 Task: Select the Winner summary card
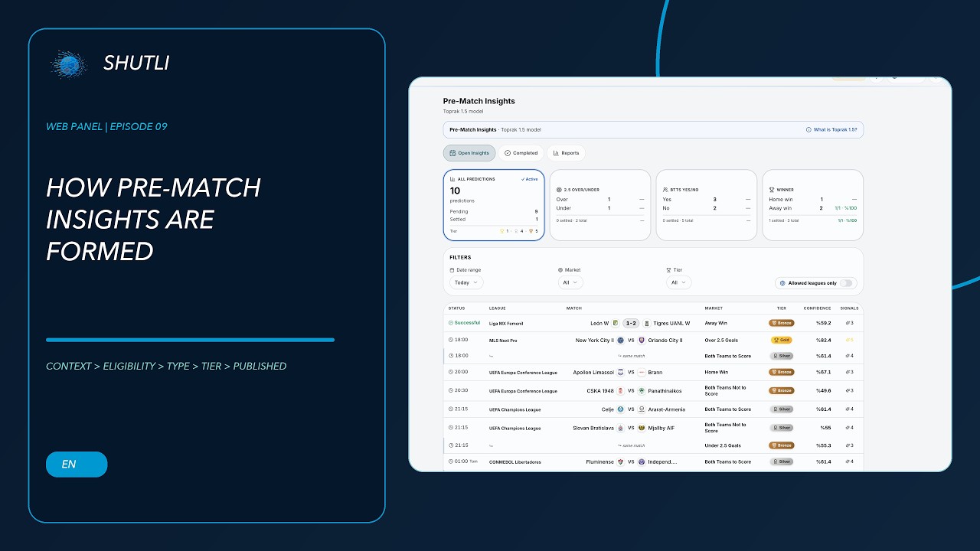coord(813,205)
